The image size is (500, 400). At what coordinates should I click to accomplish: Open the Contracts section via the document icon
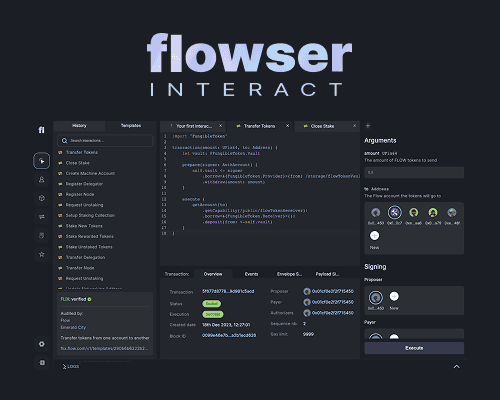pyautogui.click(x=41, y=236)
